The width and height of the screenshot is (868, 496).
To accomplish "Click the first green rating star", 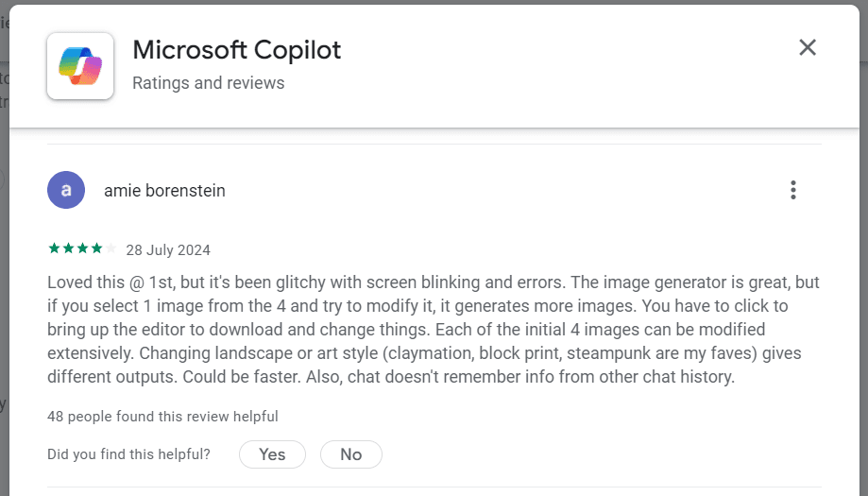I will tap(54, 249).
